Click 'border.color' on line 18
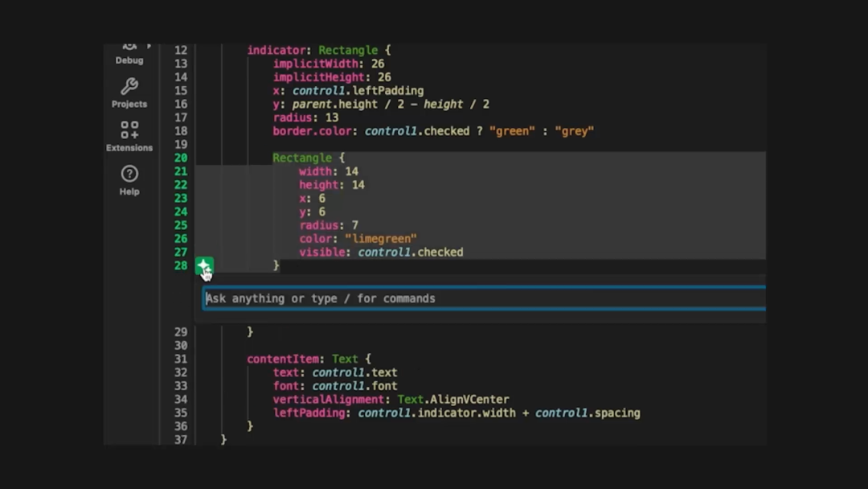 point(312,131)
